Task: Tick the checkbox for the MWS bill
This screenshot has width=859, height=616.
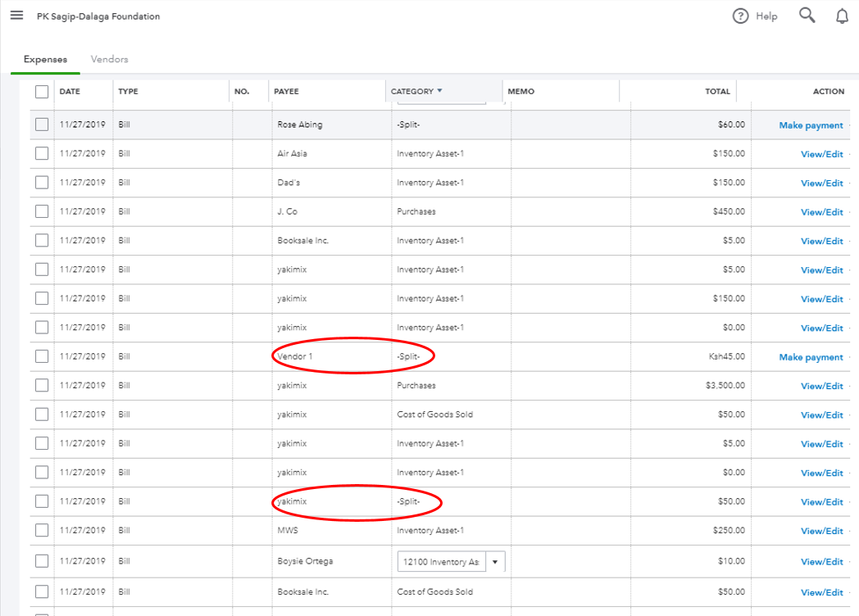Action: click(42, 530)
